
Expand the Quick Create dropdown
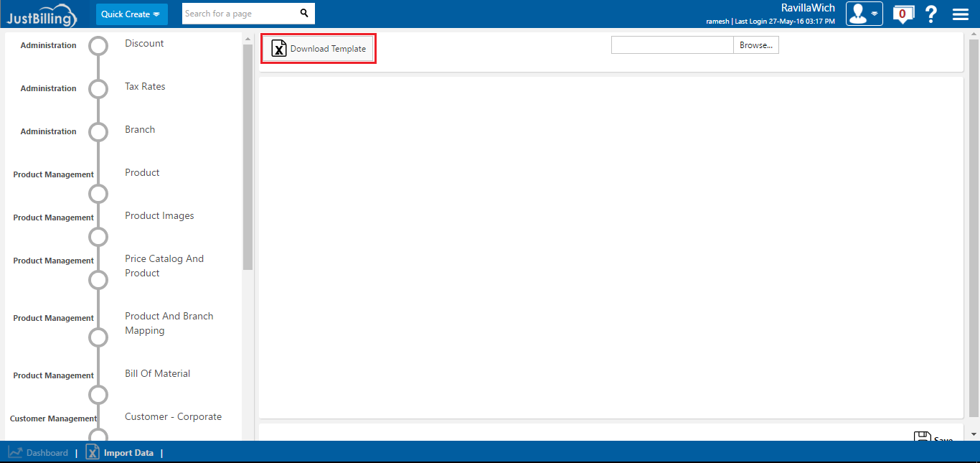pos(131,14)
